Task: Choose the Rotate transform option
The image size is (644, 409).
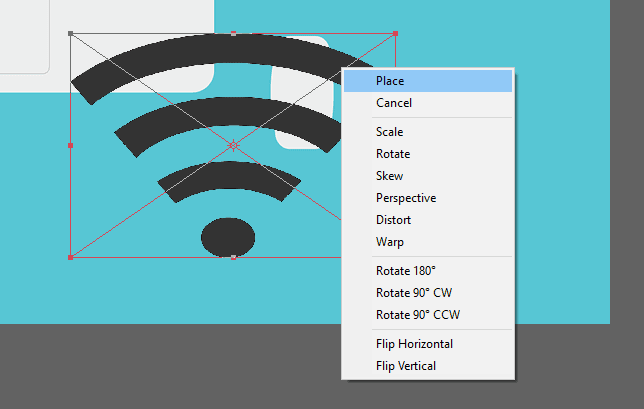Action: click(428, 154)
